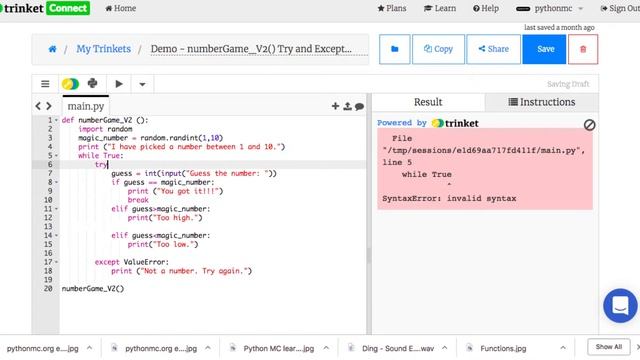Switch to the Result tab
Viewport: 640px width, 360px height.
(428, 102)
